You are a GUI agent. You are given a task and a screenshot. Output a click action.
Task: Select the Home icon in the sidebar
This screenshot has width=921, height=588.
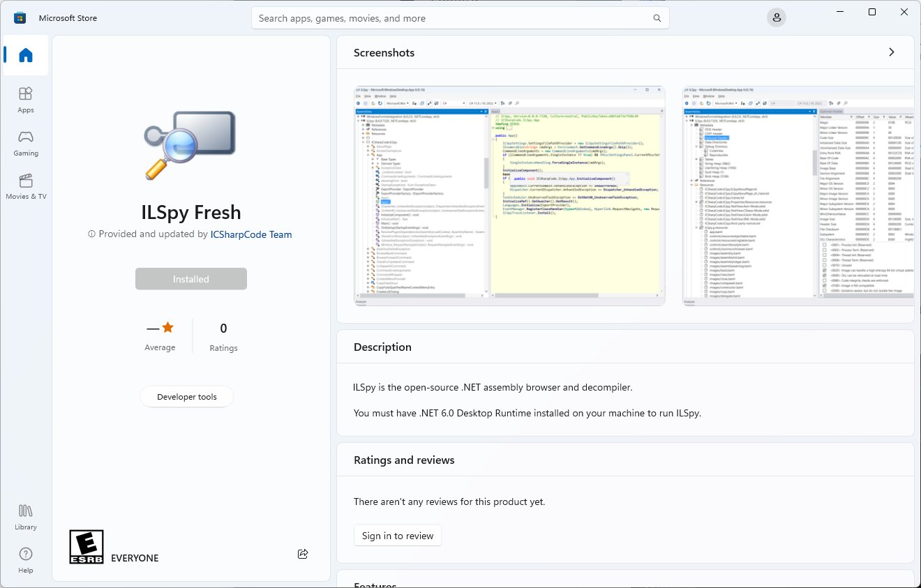tap(25, 55)
